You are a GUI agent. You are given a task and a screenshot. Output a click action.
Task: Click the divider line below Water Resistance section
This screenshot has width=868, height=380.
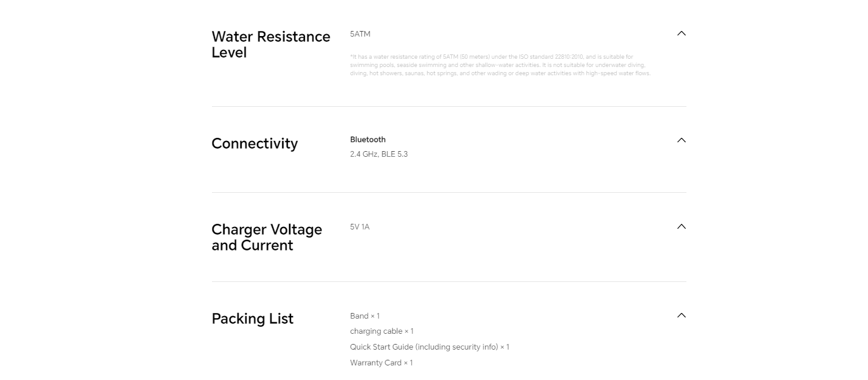pos(449,107)
